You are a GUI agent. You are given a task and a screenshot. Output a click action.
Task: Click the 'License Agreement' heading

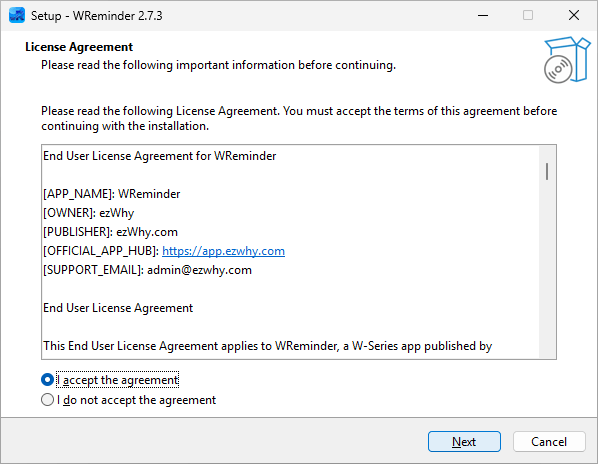pos(79,47)
